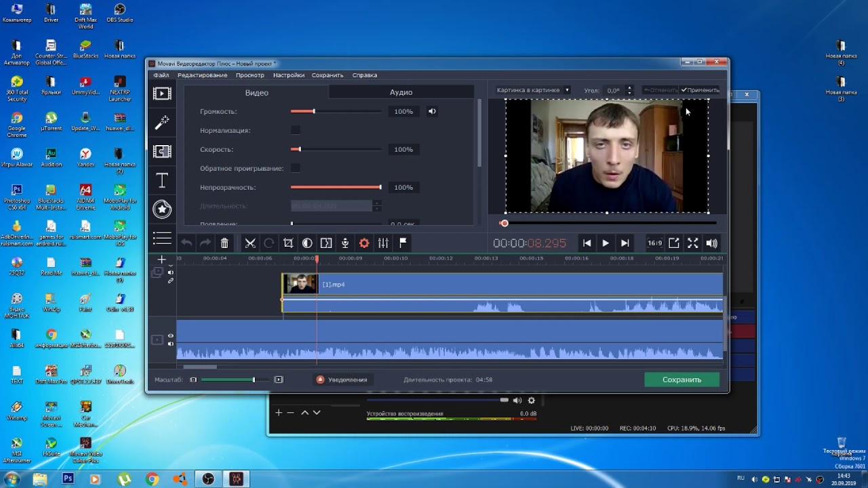The image size is (868, 488).
Task: Mute clip using speaker icon beside Громкость
Action: pos(432,111)
